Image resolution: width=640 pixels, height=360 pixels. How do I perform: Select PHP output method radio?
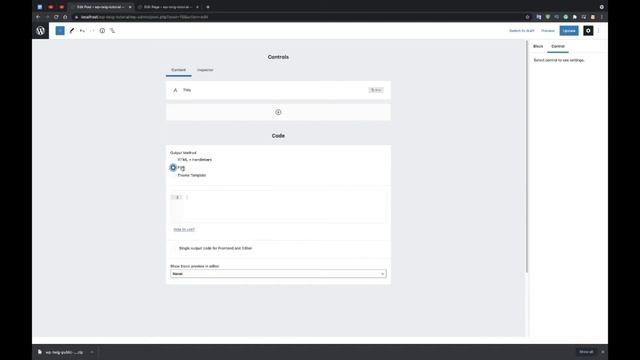[173, 167]
